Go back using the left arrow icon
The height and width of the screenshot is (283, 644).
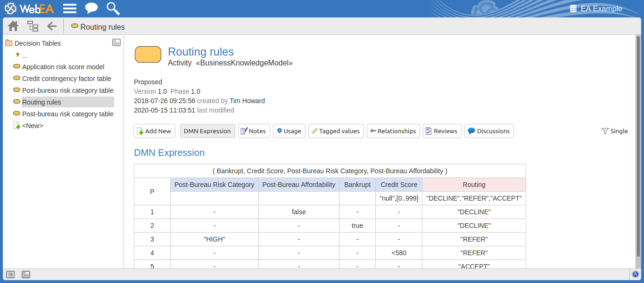coord(52,26)
